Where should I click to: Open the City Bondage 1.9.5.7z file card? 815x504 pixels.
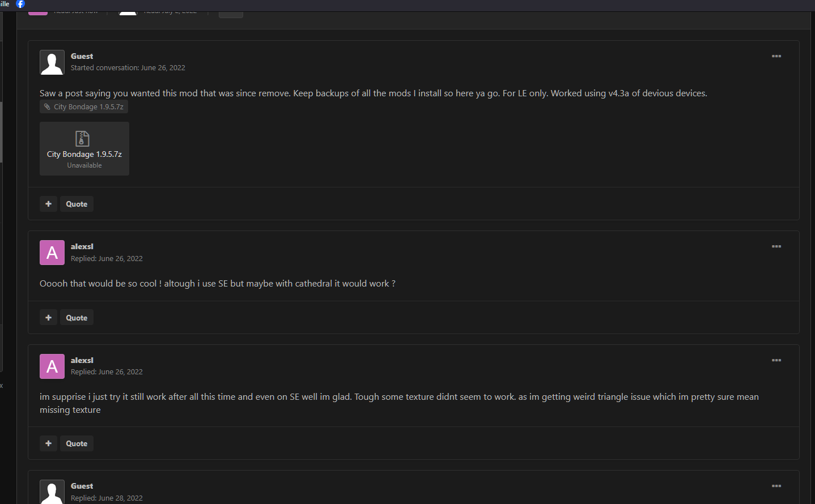click(84, 148)
